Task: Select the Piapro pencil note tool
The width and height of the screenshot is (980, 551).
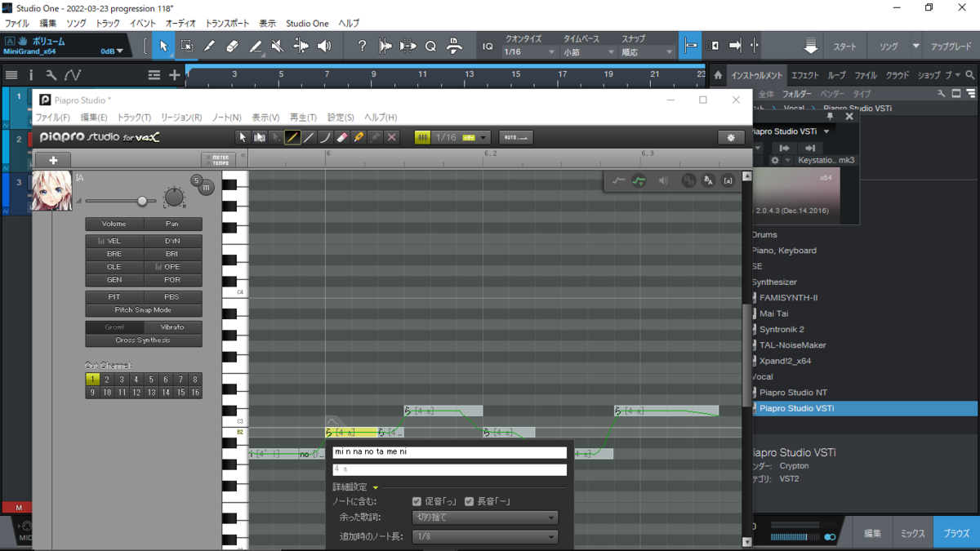Action: [x=292, y=137]
